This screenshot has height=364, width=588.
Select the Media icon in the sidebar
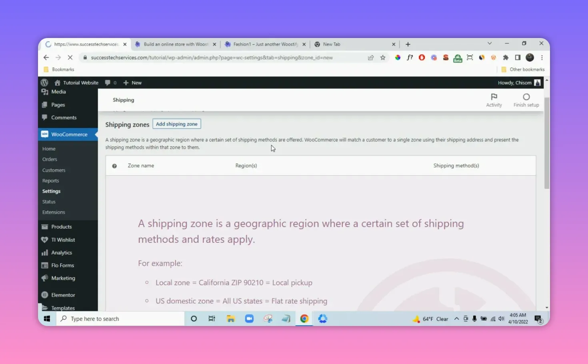[x=45, y=92]
